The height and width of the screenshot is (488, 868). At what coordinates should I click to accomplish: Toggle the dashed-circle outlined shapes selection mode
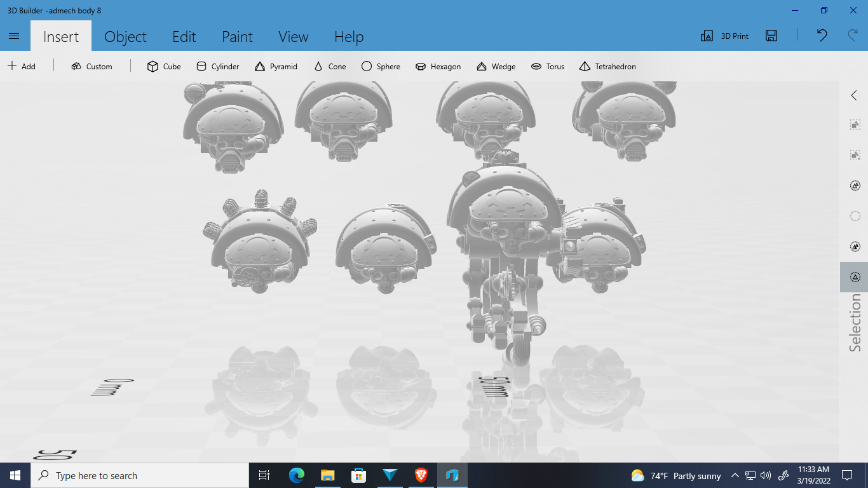(855, 186)
